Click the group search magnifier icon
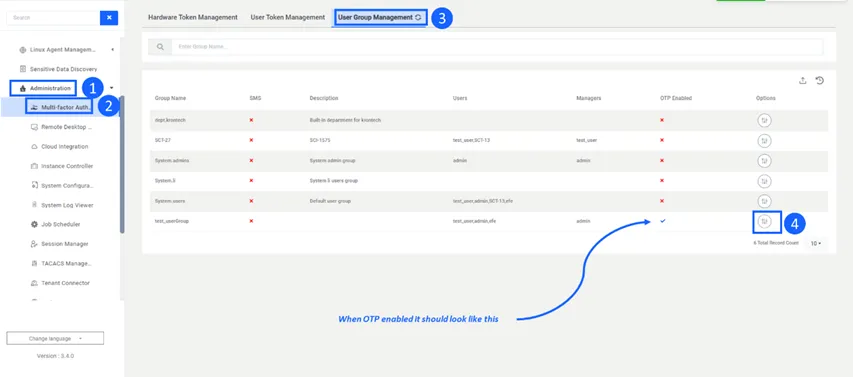The height and width of the screenshot is (377, 853). click(160, 47)
